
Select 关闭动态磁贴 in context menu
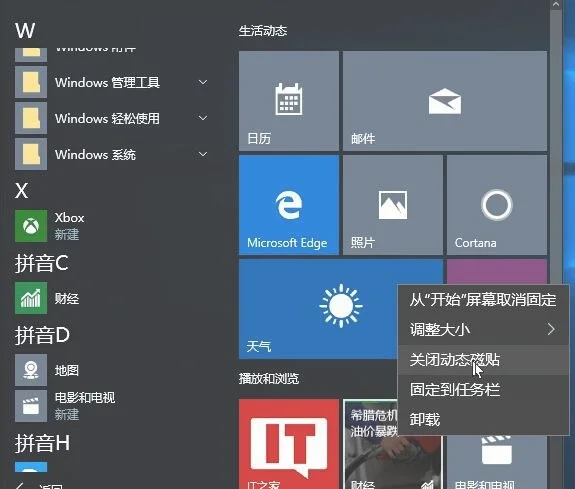[483, 360]
